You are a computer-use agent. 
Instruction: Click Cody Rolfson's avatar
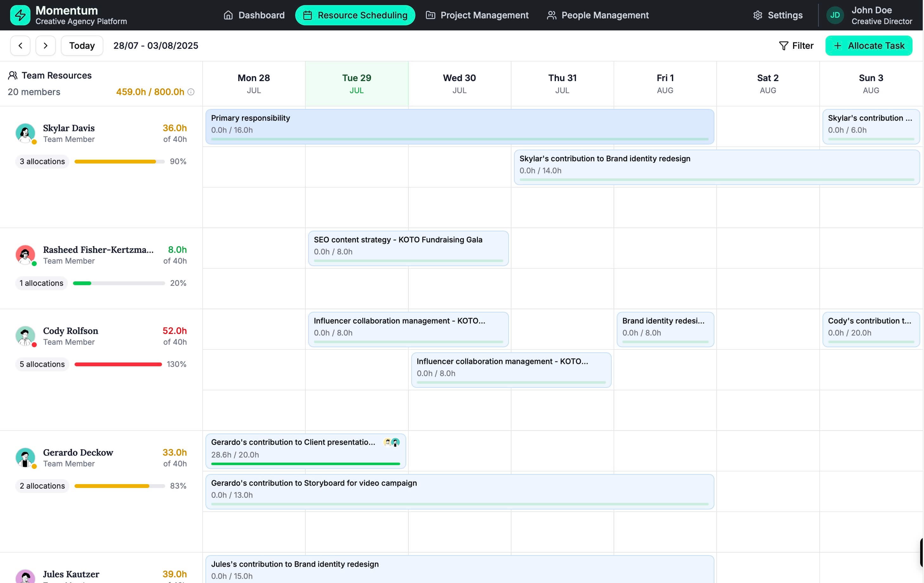(25, 336)
